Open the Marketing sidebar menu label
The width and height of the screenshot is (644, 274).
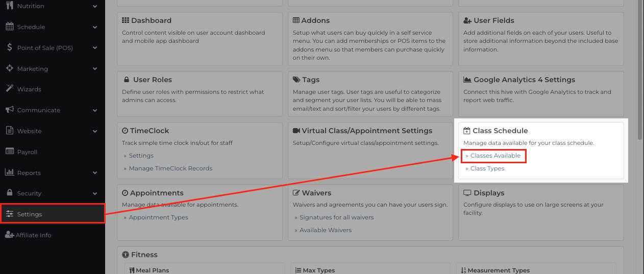click(32, 68)
